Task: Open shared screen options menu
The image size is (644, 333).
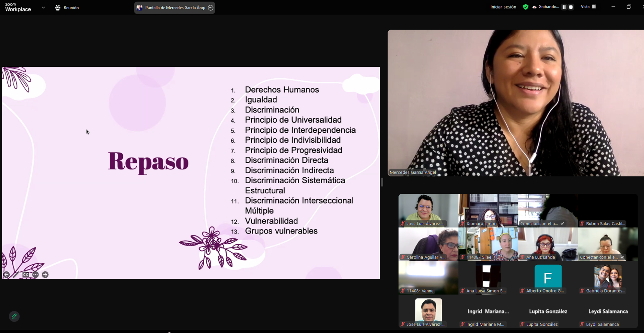Action: point(211,8)
